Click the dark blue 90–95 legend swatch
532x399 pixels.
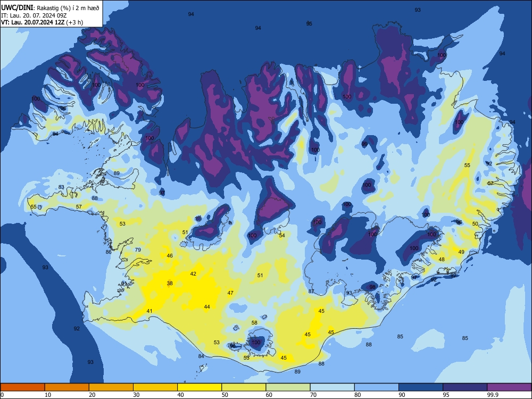coord(421,387)
